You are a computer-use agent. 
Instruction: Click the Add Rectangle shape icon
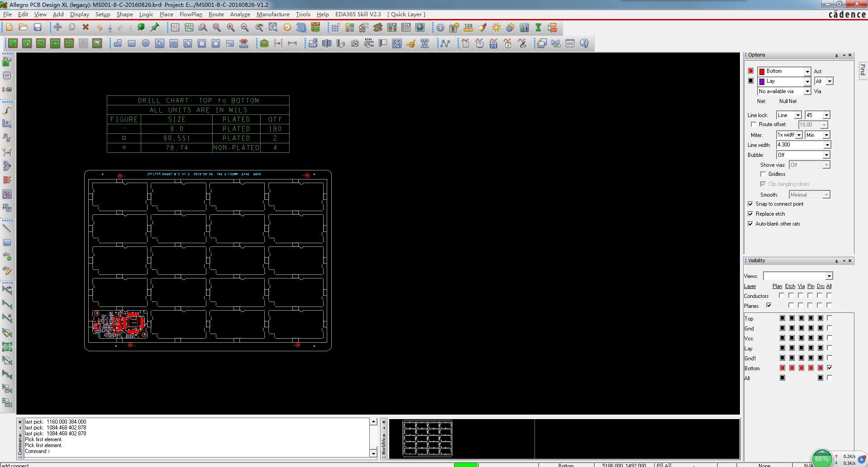[132, 43]
